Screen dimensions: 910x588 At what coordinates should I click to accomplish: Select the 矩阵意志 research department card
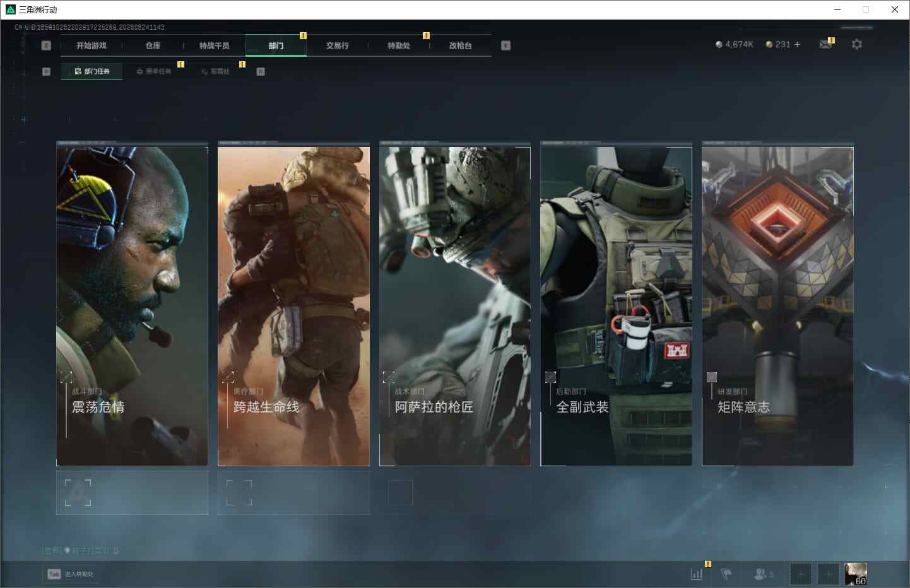pos(777,306)
